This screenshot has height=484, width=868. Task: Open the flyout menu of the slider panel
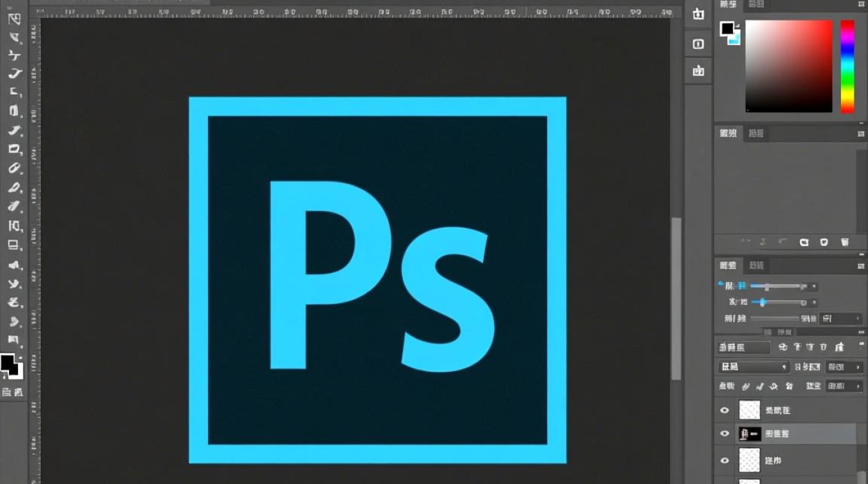coord(861,265)
